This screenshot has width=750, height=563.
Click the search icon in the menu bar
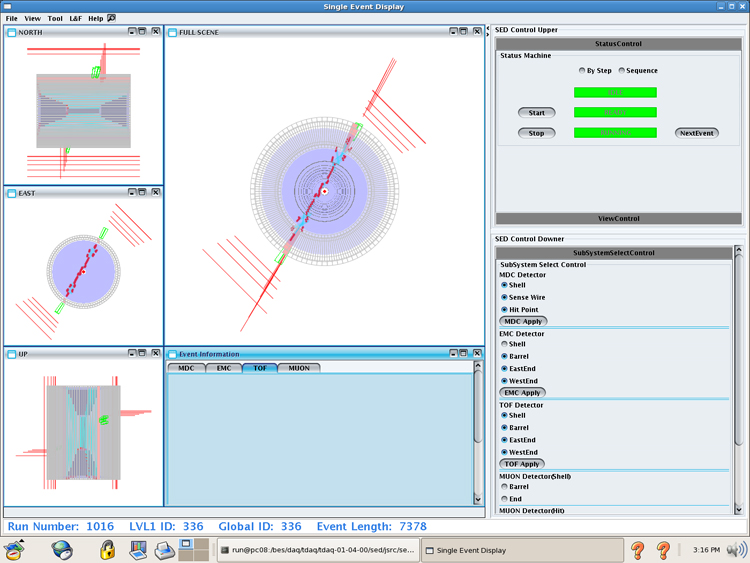[x=112, y=18]
